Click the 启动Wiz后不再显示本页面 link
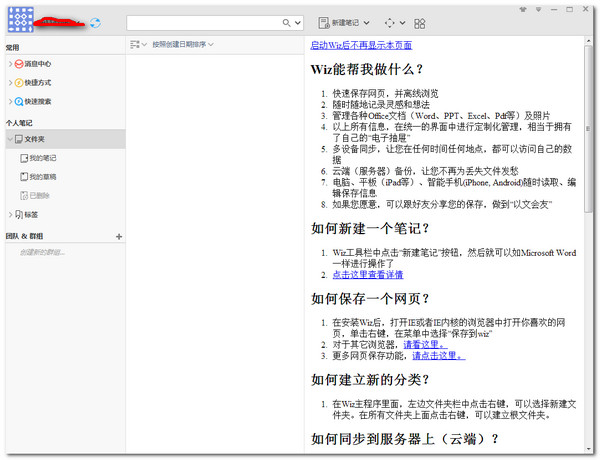 click(361, 46)
